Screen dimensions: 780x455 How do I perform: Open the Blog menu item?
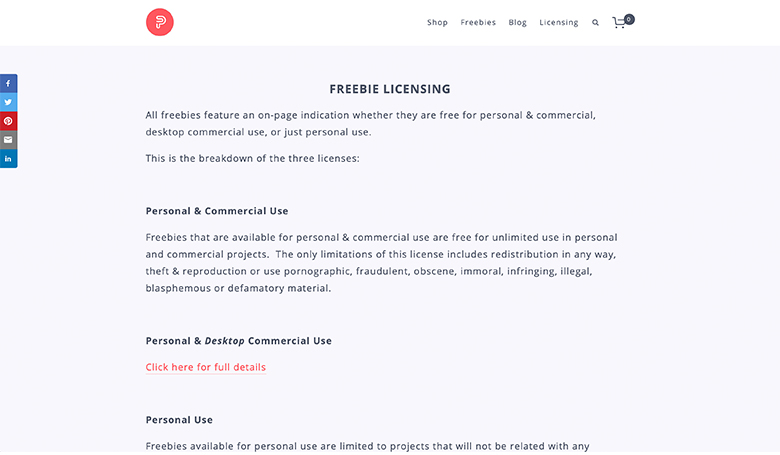tap(517, 22)
